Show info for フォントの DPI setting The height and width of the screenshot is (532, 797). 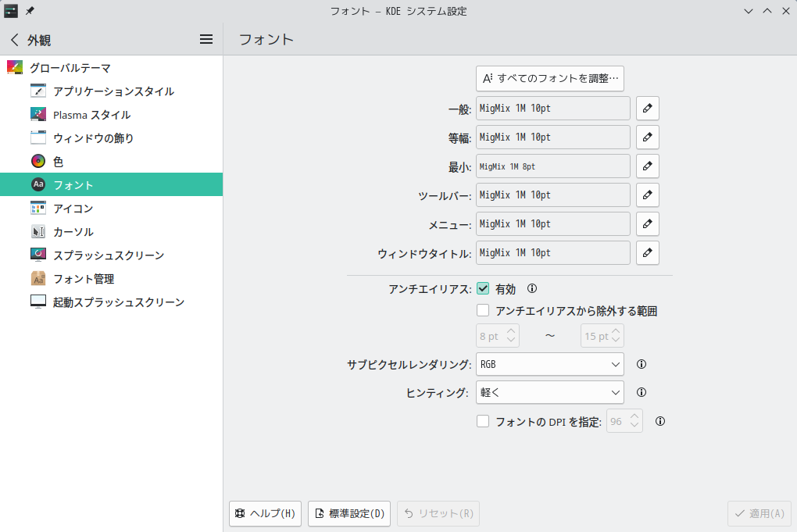coord(659,421)
